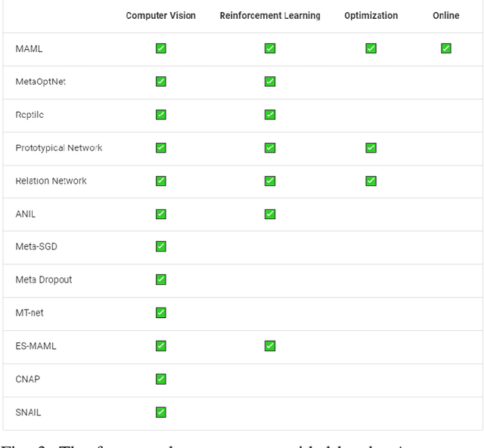This screenshot has width=484, height=448.
Task: Click the Meta-SGD Computer Vision checkmark
Action: coord(161,246)
